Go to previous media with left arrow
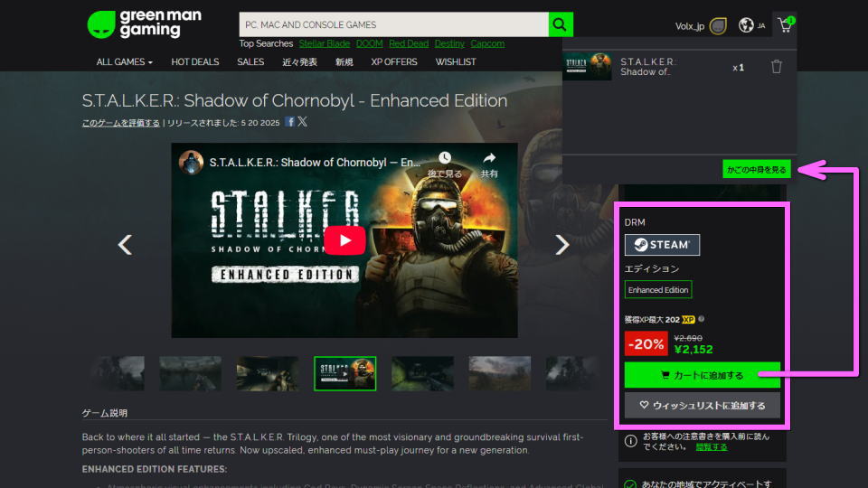This screenshot has height=488, width=868. (x=126, y=245)
